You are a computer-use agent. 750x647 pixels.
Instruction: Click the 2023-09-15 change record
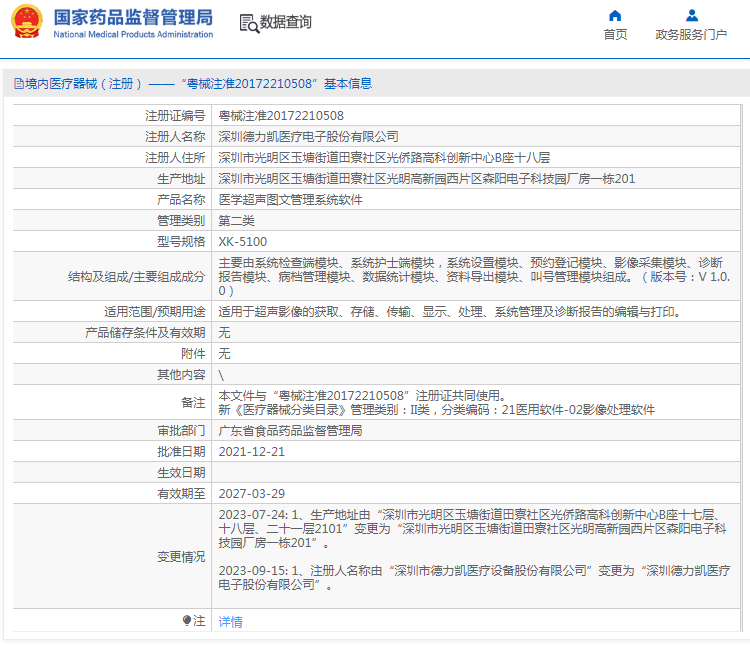tap(474, 578)
